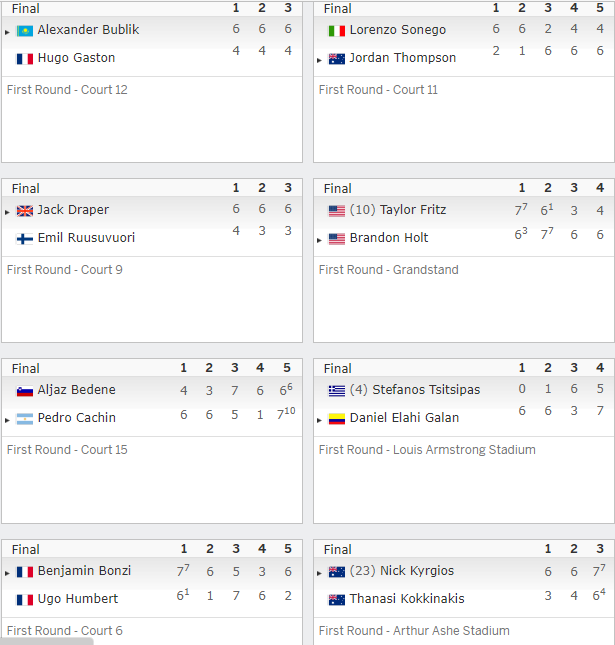The height and width of the screenshot is (645, 615).
Task: Open Thanasi Kokkinakis player profile
Action: [407, 599]
